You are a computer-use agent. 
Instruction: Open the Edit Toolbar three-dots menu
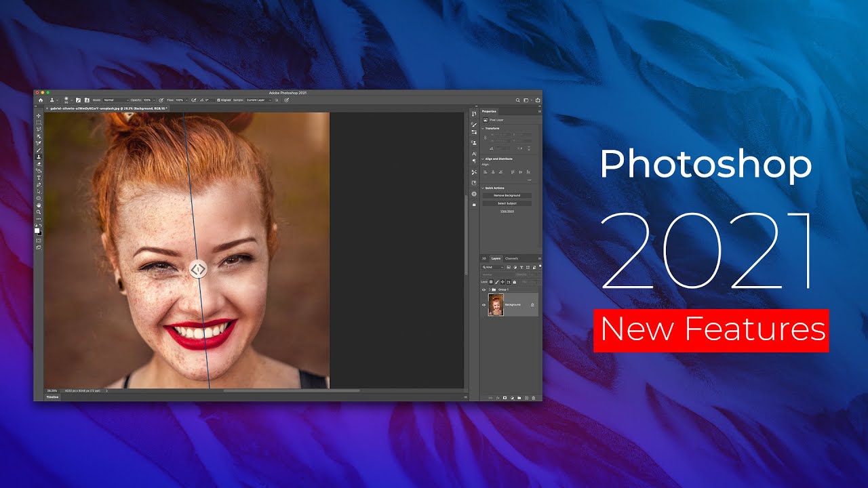coord(39,219)
